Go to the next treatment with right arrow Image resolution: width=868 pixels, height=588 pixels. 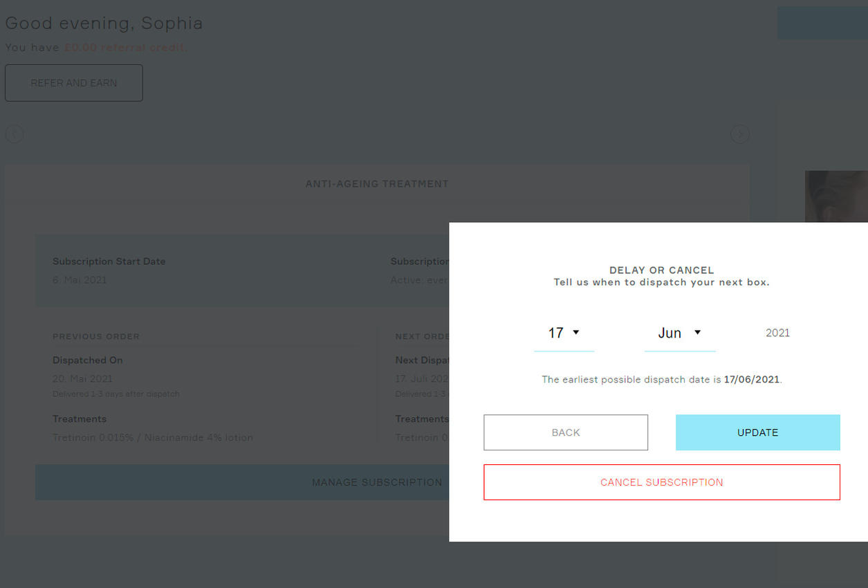(x=740, y=134)
